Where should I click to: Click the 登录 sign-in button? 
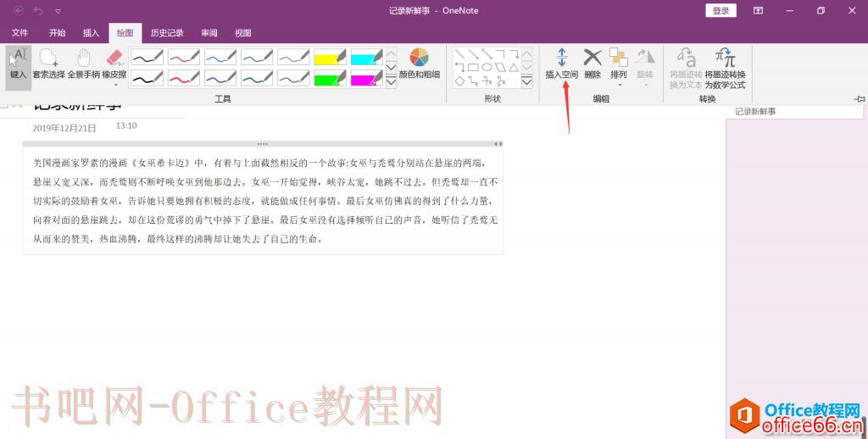[721, 10]
